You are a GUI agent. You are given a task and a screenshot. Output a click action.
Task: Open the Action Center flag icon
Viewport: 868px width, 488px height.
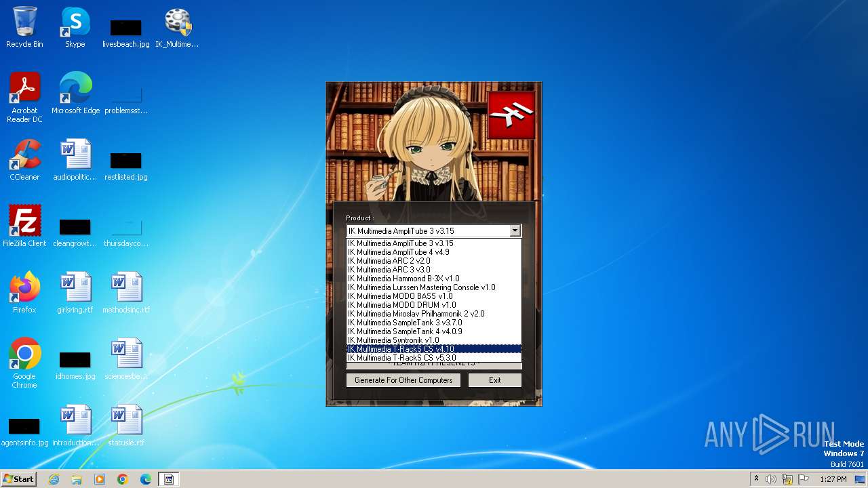point(804,479)
